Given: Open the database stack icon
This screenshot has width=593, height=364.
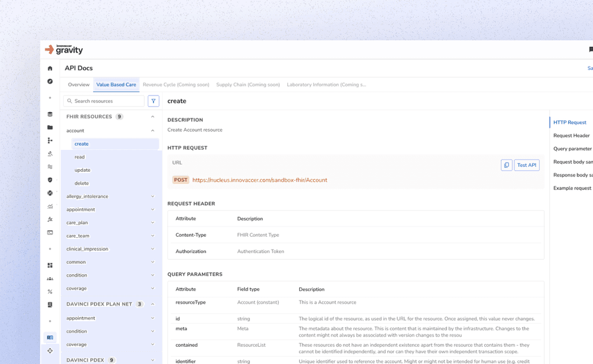Looking at the screenshot, I should point(50,114).
